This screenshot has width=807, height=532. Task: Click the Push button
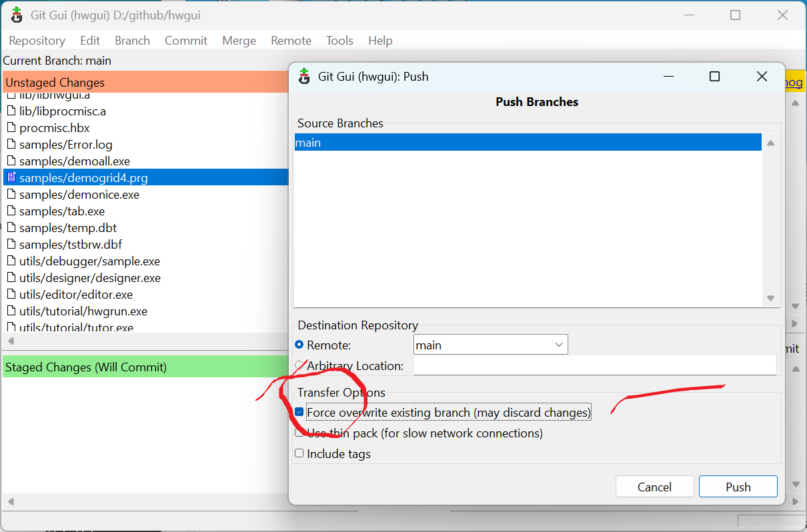[738, 487]
